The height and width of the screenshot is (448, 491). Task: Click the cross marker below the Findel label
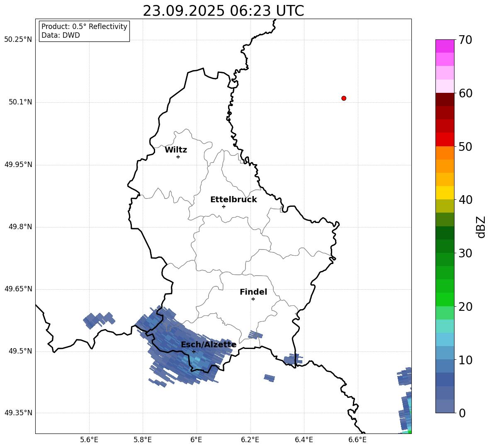click(253, 299)
